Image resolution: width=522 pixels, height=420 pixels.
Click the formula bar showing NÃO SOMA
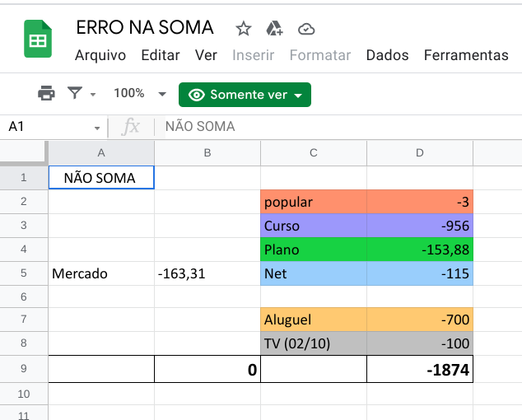tap(329, 127)
